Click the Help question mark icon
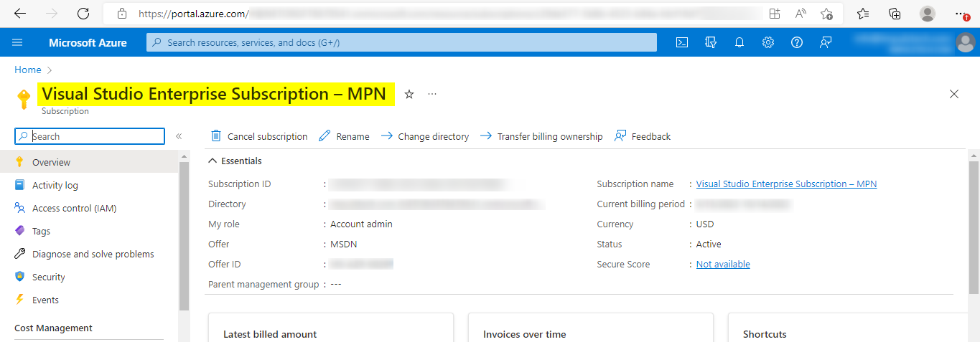Image resolution: width=980 pixels, height=342 pixels. [797, 42]
